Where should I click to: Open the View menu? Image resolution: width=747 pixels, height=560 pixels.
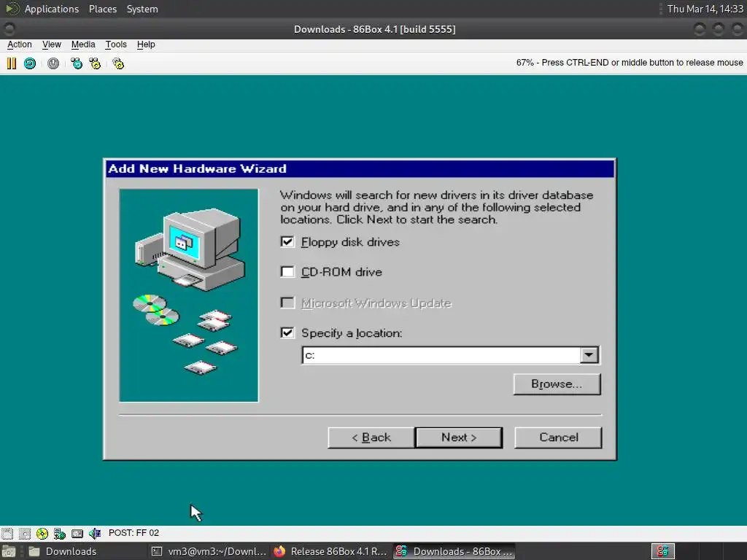52,44
